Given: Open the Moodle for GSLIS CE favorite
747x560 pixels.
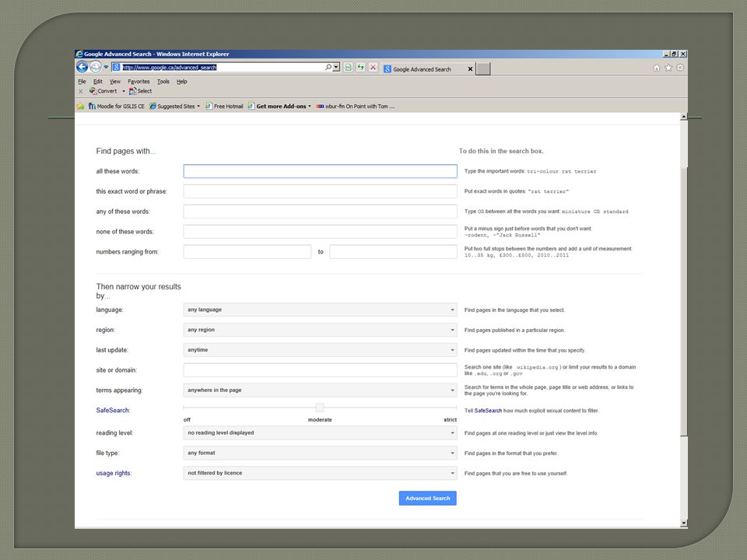Looking at the screenshot, I should [117, 107].
